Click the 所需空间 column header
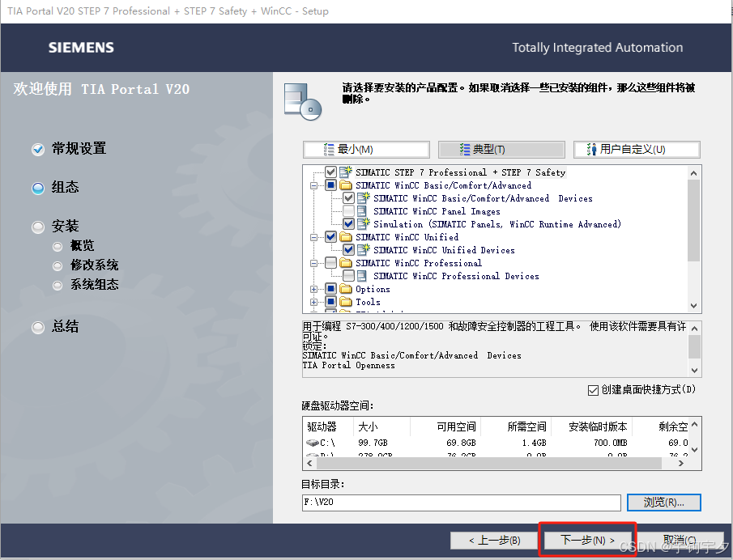733x560 pixels. (x=516, y=426)
